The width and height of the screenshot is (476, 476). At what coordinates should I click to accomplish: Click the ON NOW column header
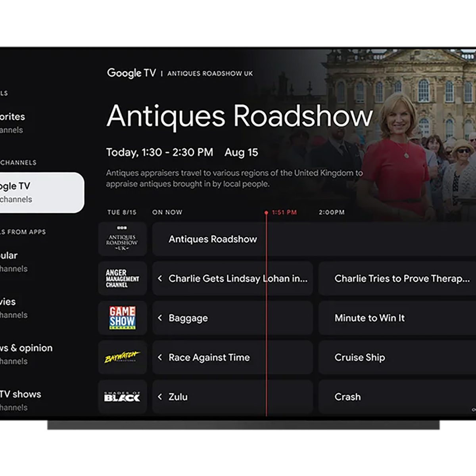pyautogui.click(x=167, y=213)
